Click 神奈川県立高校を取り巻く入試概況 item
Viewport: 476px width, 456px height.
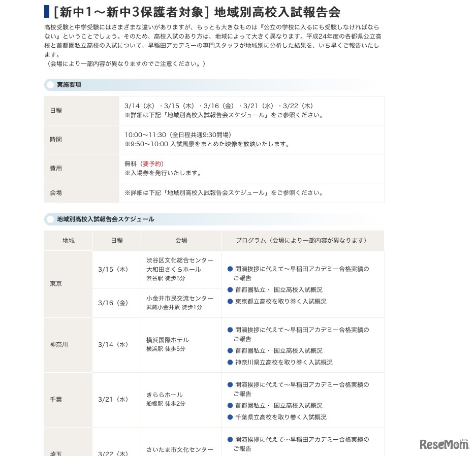click(x=284, y=363)
